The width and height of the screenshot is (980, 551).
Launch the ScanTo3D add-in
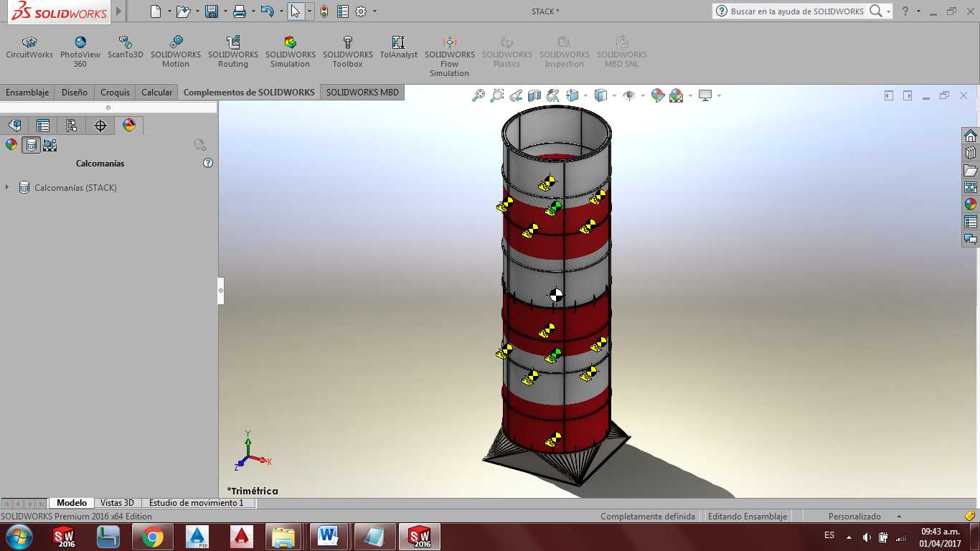[126, 48]
